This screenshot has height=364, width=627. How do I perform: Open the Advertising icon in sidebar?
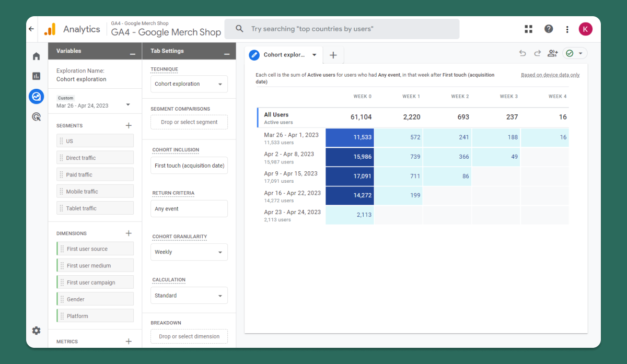(36, 117)
